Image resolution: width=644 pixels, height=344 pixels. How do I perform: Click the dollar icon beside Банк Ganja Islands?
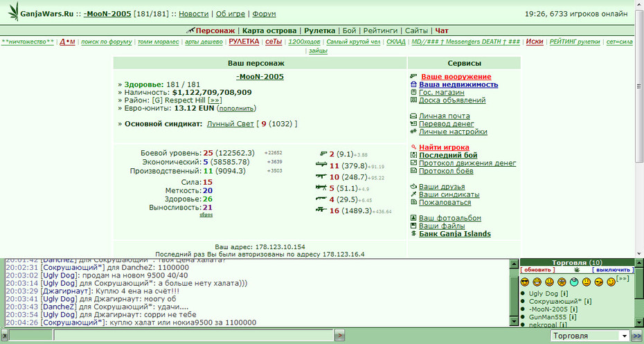(413, 233)
